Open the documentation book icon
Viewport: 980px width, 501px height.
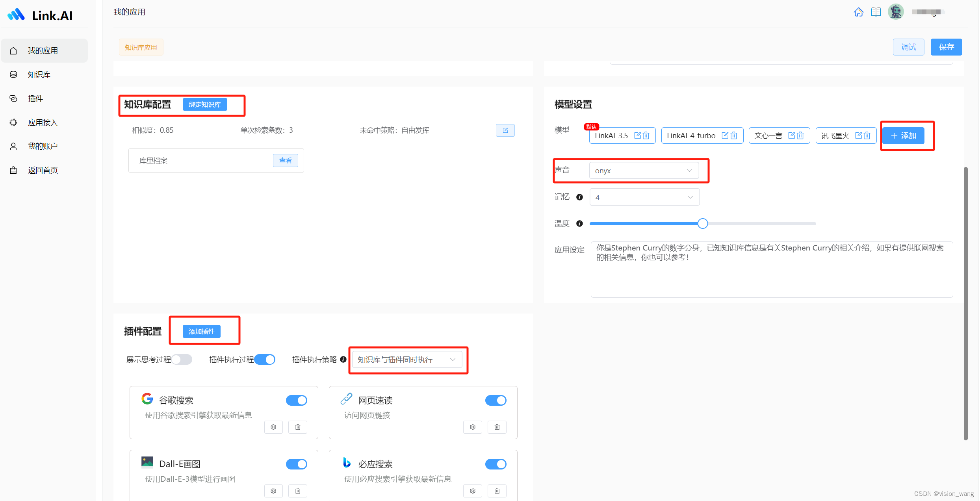[876, 12]
